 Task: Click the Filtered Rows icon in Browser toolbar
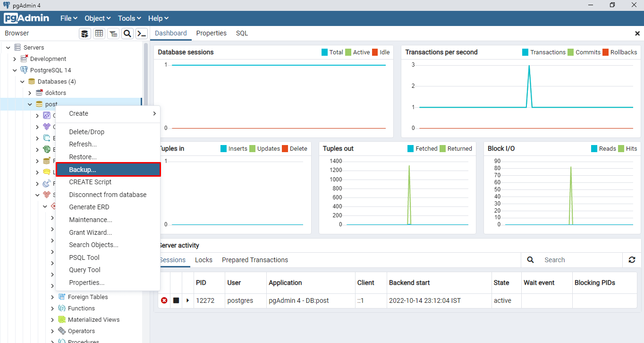[x=113, y=34]
